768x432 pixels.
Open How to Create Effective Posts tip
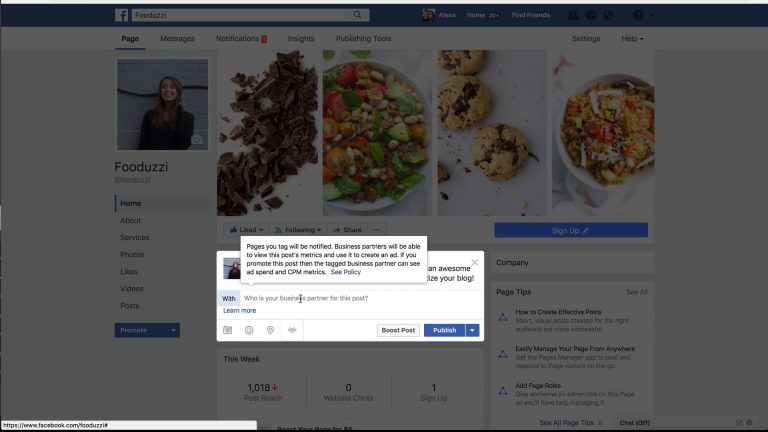click(x=558, y=312)
